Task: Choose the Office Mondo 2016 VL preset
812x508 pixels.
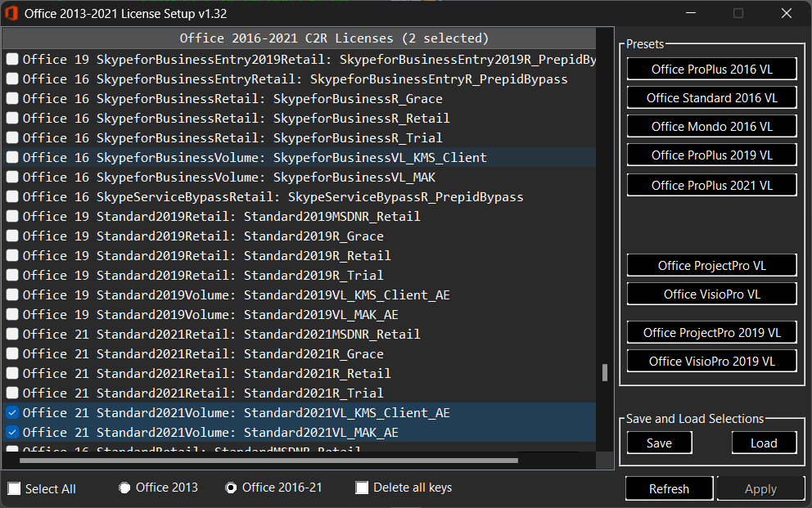Action: pyautogui.click(x=711, y=126)
